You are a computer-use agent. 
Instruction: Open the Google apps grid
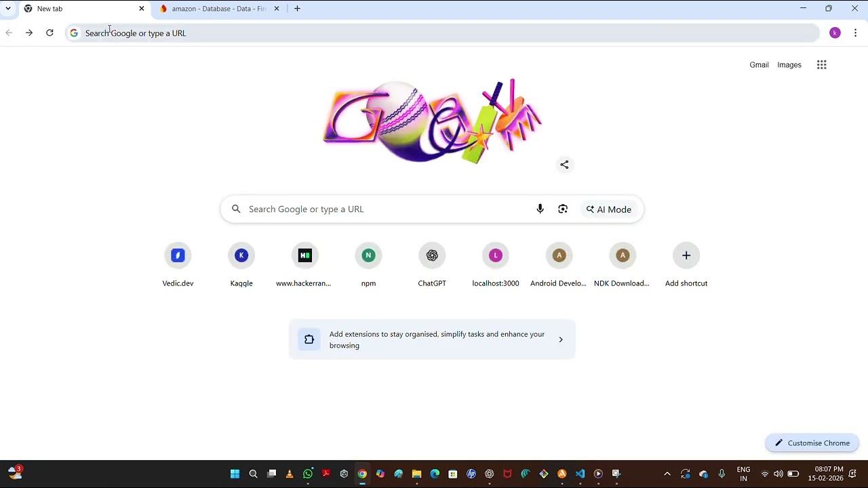click(x=822, y=65)
